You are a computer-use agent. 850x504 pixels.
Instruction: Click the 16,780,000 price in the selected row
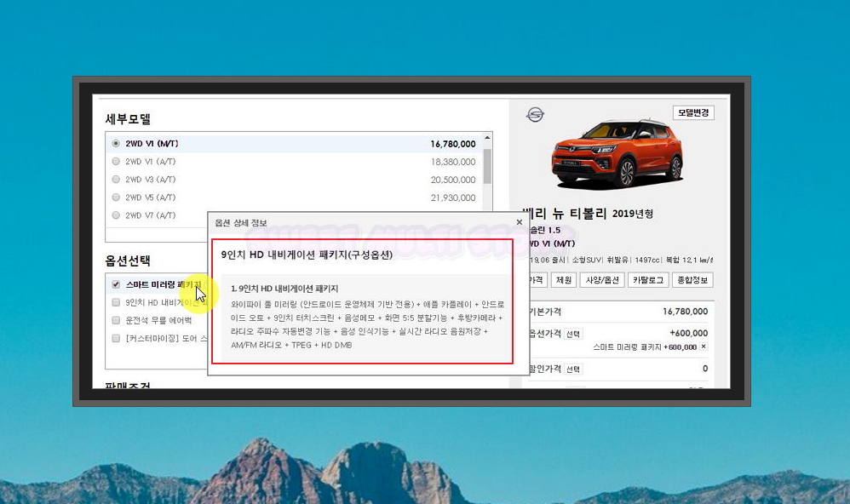pyautogui.click(x=453, y=144)
